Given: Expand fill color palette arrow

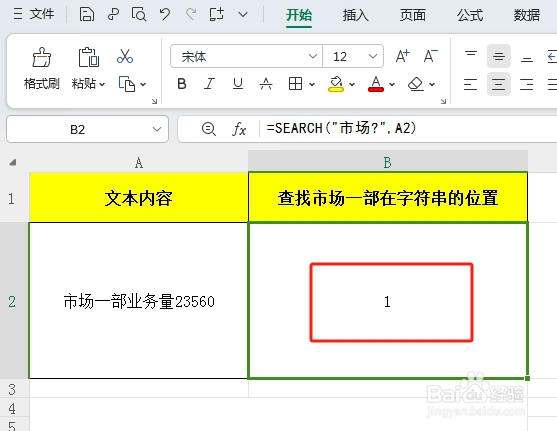Looking at the screenshot, I should coord(352,85).
